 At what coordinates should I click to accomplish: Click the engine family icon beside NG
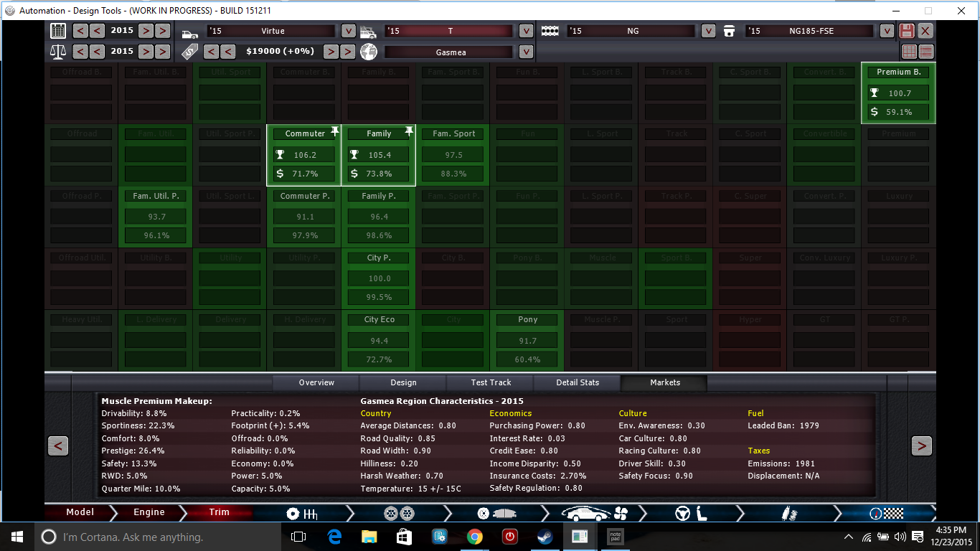coord(550,32)
